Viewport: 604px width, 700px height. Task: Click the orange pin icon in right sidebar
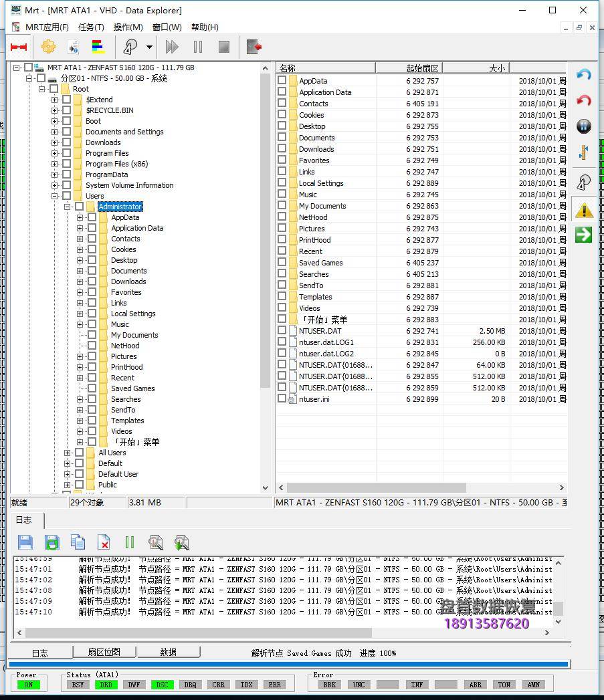coord(583,152)
